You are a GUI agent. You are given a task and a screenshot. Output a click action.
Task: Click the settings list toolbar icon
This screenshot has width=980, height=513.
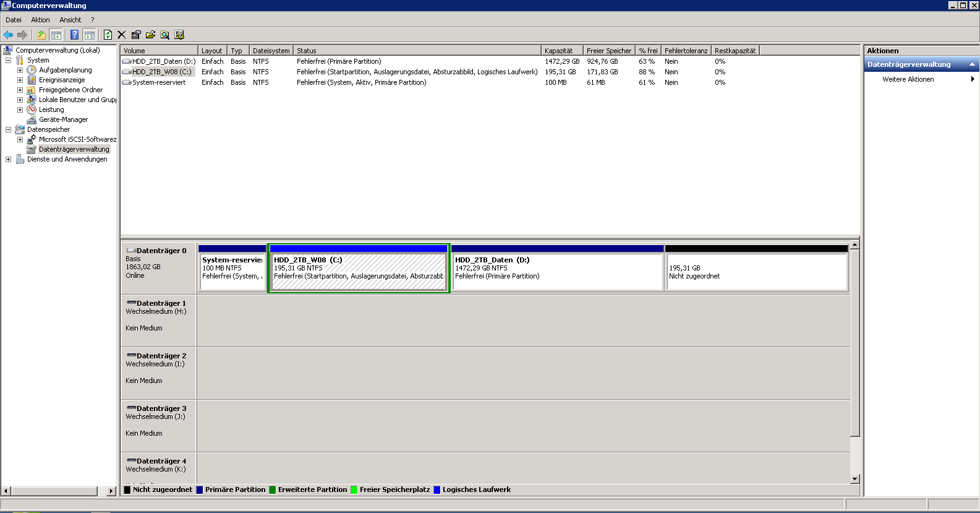click(179, 35)
